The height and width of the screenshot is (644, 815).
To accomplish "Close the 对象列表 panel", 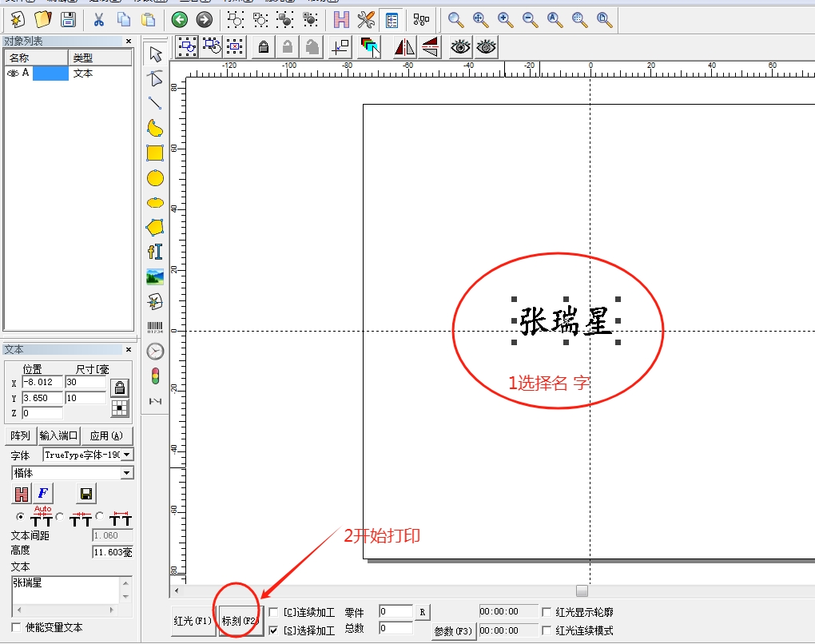I will [129, 41].
